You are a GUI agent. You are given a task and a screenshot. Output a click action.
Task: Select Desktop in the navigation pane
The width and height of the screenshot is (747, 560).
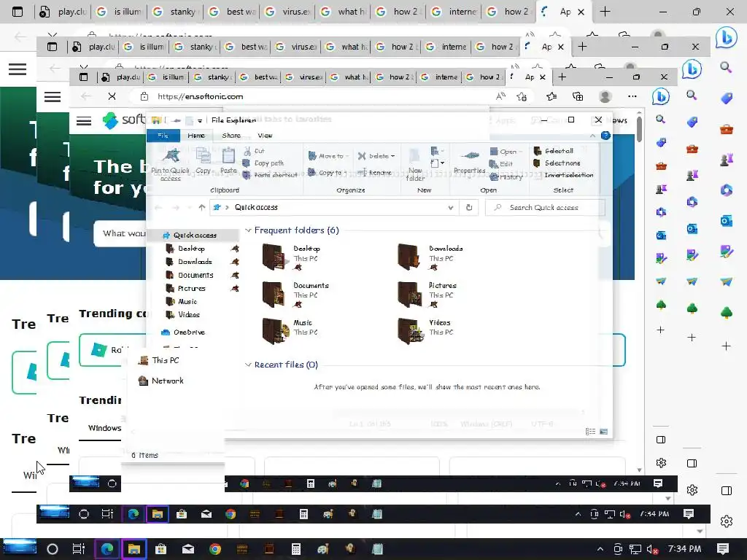[x=191, y=249]
